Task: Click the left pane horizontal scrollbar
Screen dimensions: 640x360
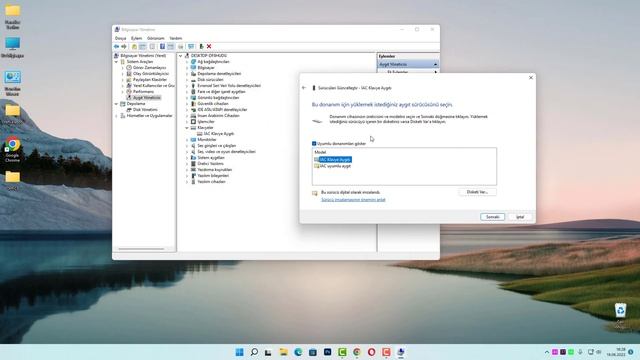Action: click(141, 249)
